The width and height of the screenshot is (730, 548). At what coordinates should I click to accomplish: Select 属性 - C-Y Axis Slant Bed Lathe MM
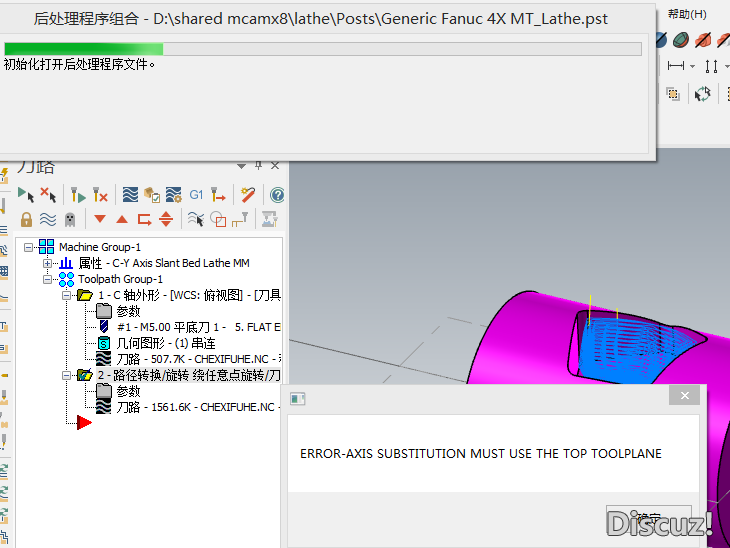164,263
